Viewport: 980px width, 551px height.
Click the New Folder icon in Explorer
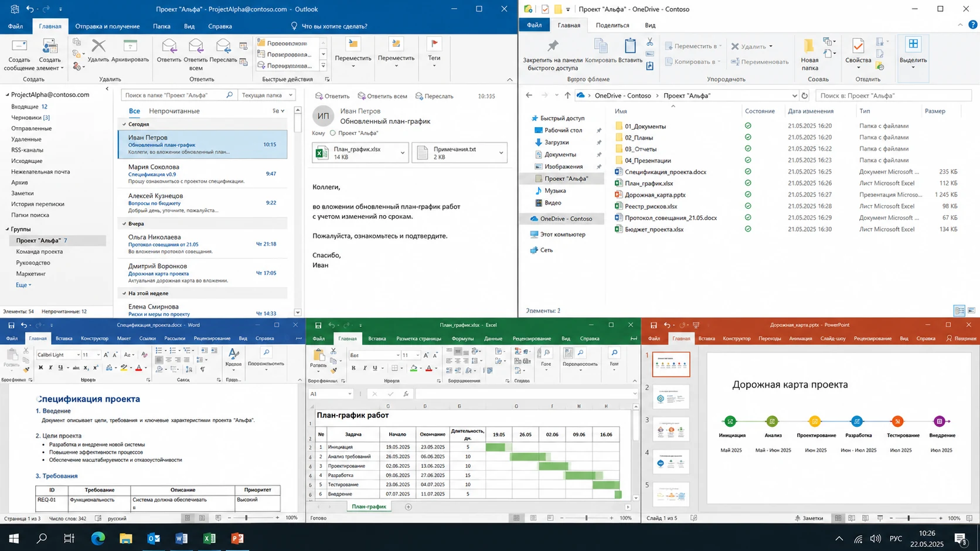809,46
